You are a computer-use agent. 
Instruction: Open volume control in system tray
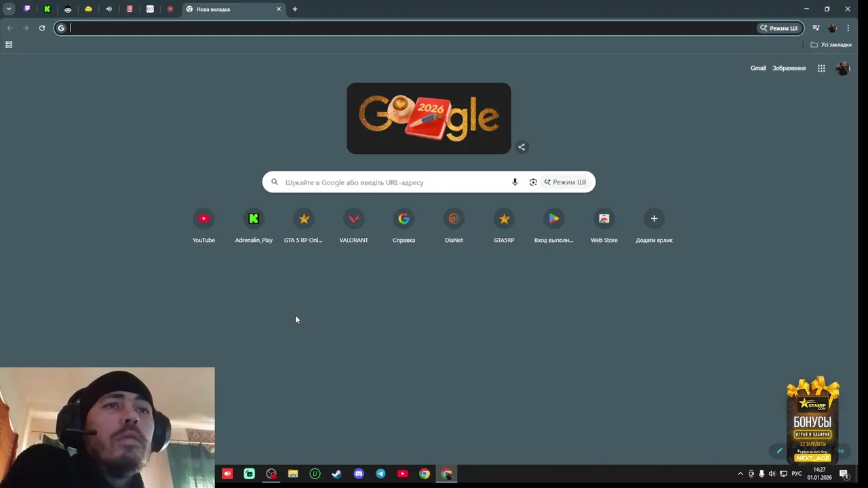tap(772, 474)
